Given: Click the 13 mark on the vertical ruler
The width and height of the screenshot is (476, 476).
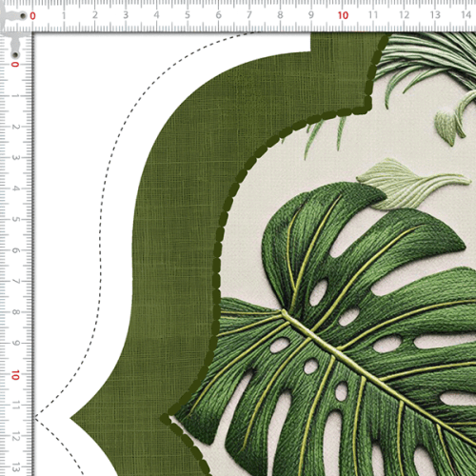Looking at the screenshot, I should 15,467.
